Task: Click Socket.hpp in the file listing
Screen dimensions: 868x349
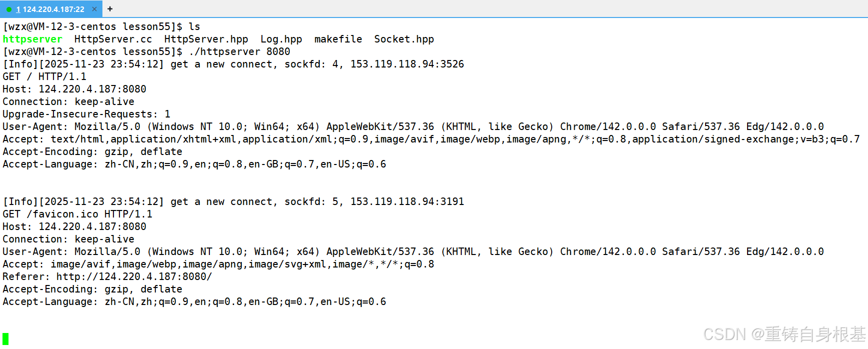Action: (404, 39)
